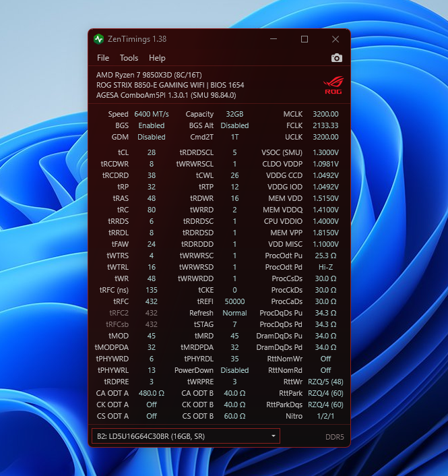Click the UCLK value 3200.00

pos(325,138)
